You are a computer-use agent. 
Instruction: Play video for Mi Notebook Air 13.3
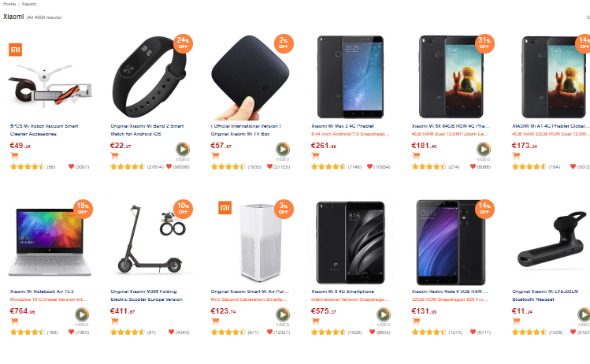click(82, 314)
